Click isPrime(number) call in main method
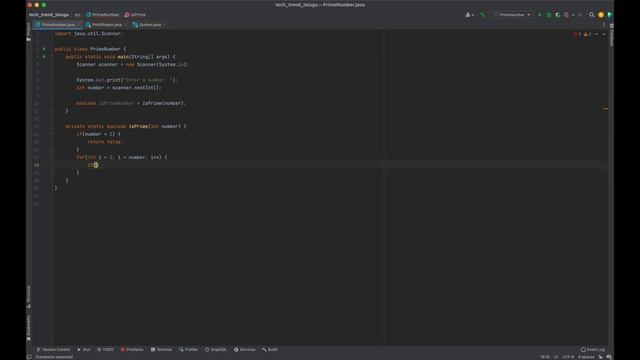The image size is (640, 360). tap(164, 103)
